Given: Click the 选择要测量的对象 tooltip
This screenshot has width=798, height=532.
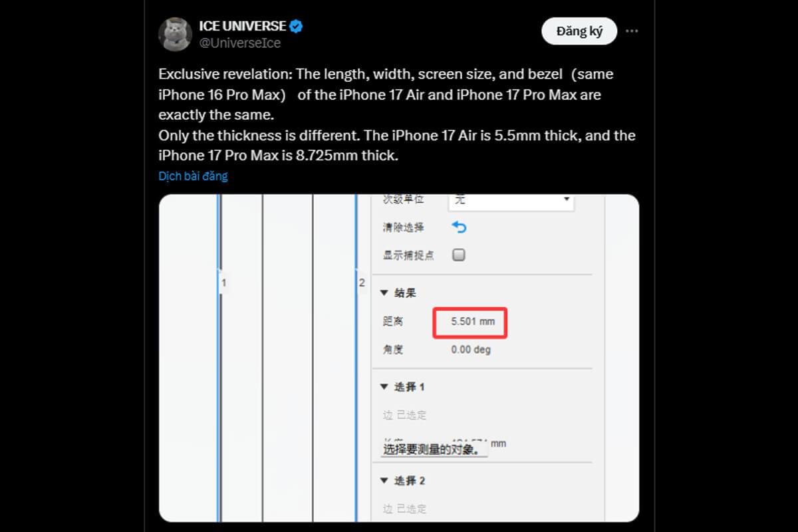Looking at the screenshot, I should click(x=434, y=450).
